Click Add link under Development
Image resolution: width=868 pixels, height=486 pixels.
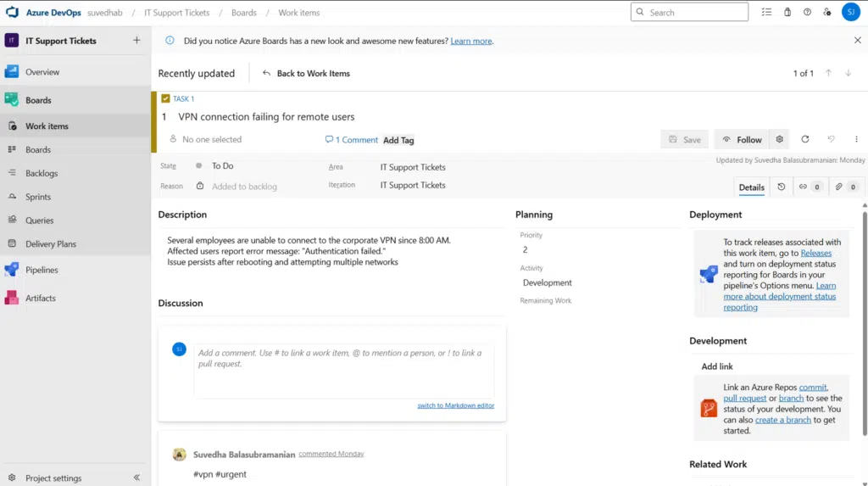tap(717, 366)
